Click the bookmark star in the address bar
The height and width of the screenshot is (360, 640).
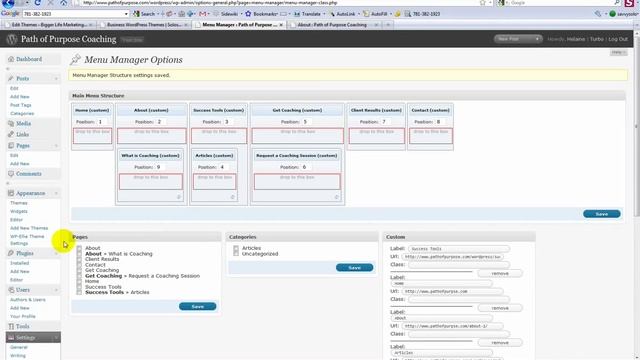click(x=483, y=3)
